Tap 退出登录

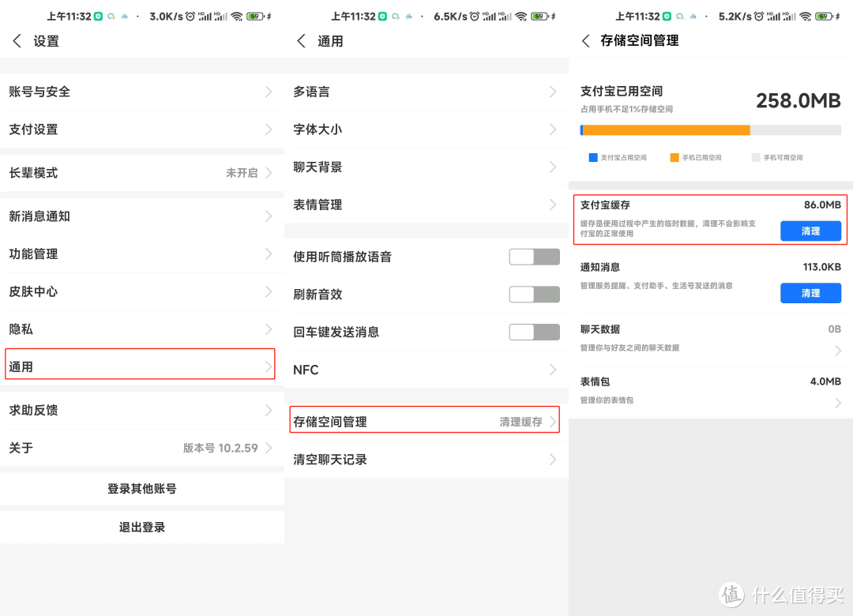pos(142,527)
